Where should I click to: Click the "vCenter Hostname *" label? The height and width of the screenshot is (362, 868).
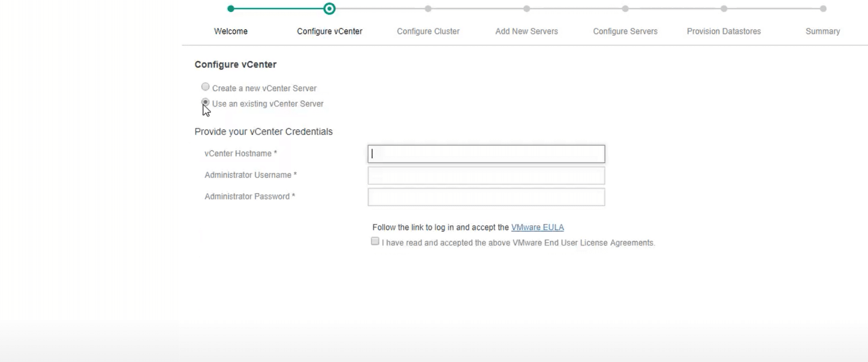pos(241,153)
